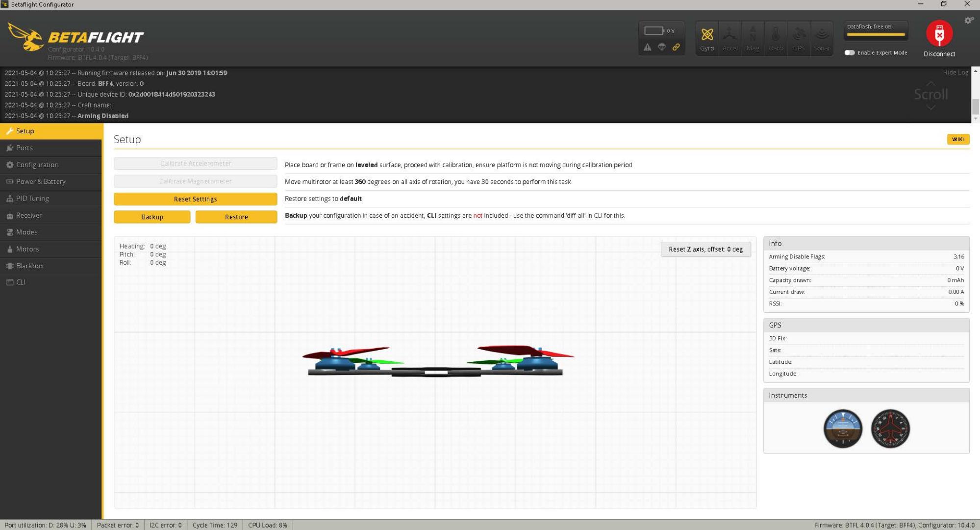Open the PID Tuning tab

click(51, 198)
